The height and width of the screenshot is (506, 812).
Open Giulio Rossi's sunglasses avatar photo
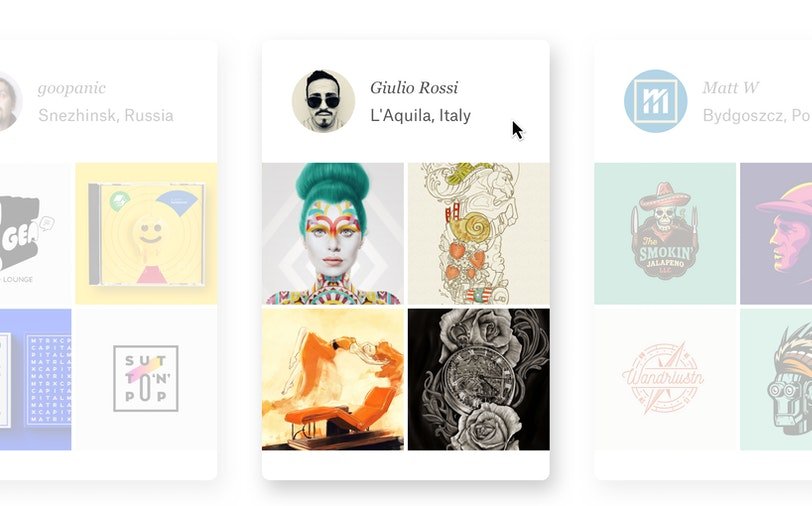click(x=324, y=101)
